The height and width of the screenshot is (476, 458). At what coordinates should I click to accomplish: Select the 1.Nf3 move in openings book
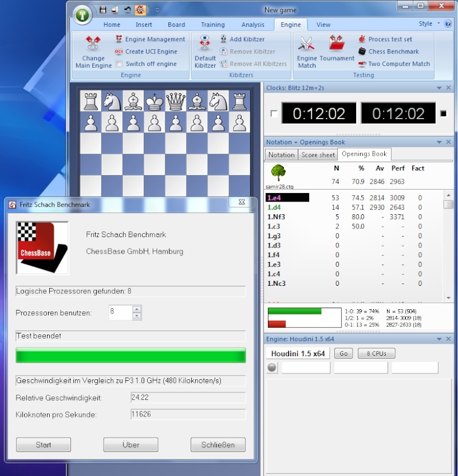(276, 217)
